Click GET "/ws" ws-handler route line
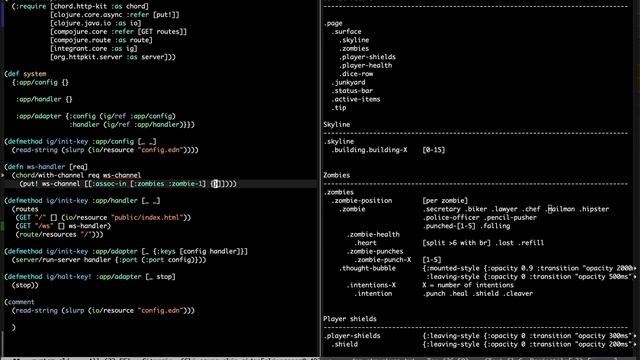The height and width of the screenshot is (360, 640). [63, 226]
